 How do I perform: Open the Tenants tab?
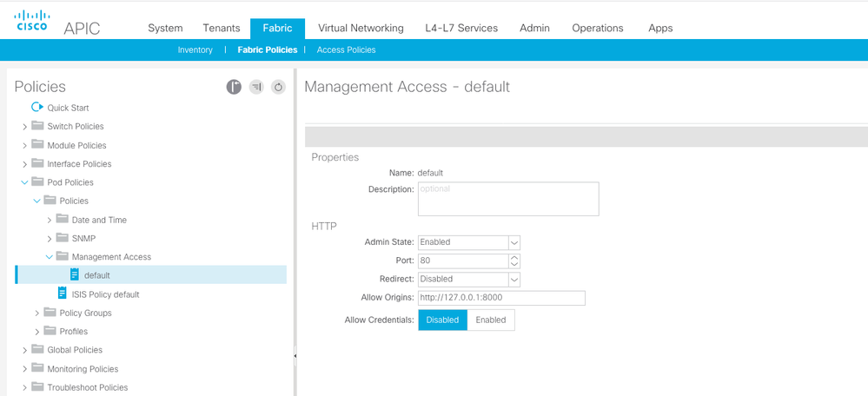(222, 28)
